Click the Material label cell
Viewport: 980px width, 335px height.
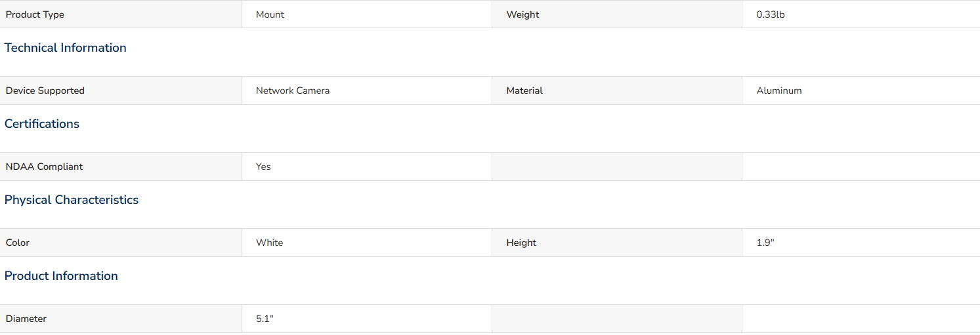[x=617, y=90]
